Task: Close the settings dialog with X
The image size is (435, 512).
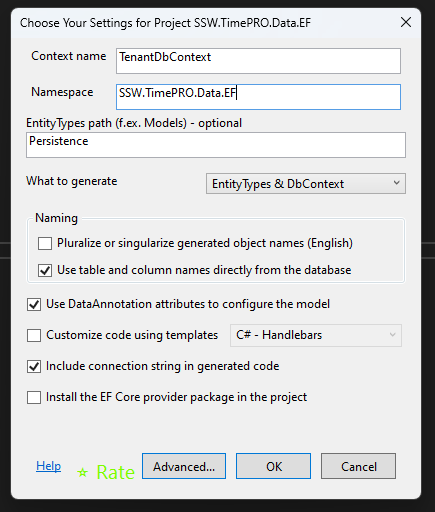Action: point(406,23)
